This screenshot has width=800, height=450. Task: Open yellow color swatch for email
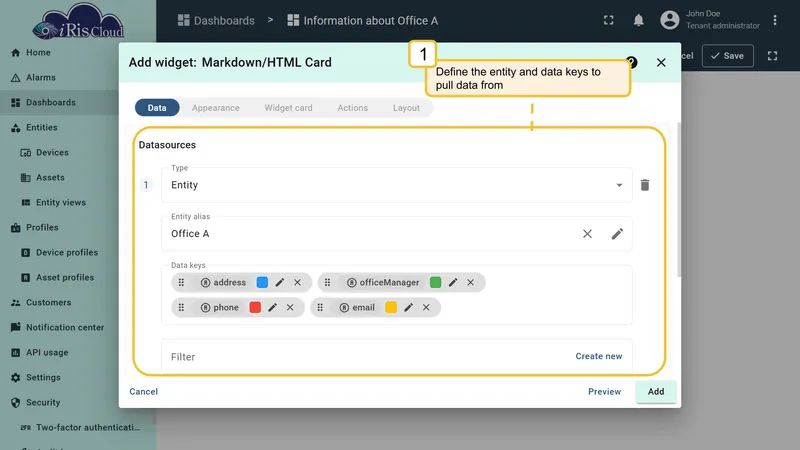coord(391,307)
